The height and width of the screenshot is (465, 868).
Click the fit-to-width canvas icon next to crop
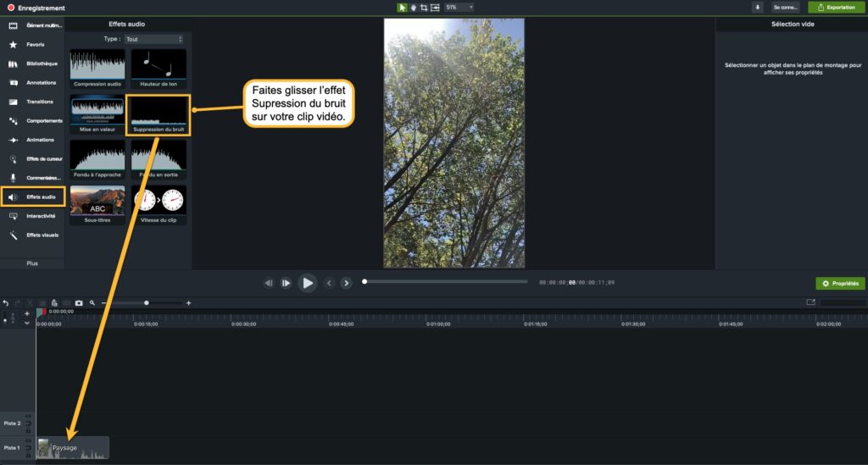[435, 7]
